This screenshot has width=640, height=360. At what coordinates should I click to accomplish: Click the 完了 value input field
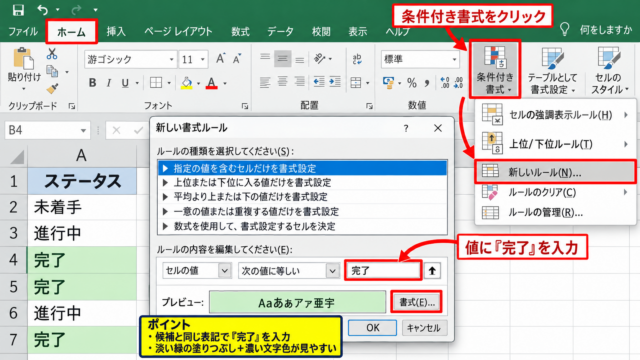click(383, 270)
